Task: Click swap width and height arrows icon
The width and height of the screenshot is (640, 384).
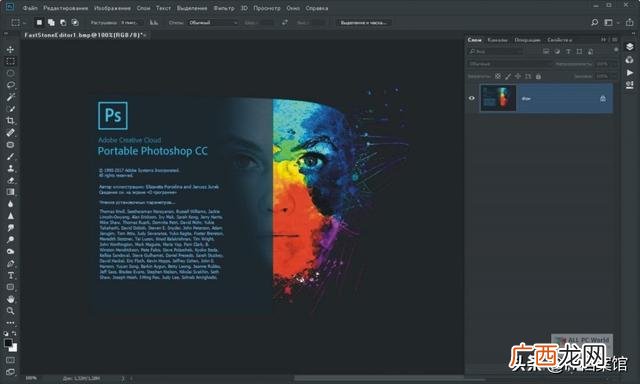Action: pos(284,22)
